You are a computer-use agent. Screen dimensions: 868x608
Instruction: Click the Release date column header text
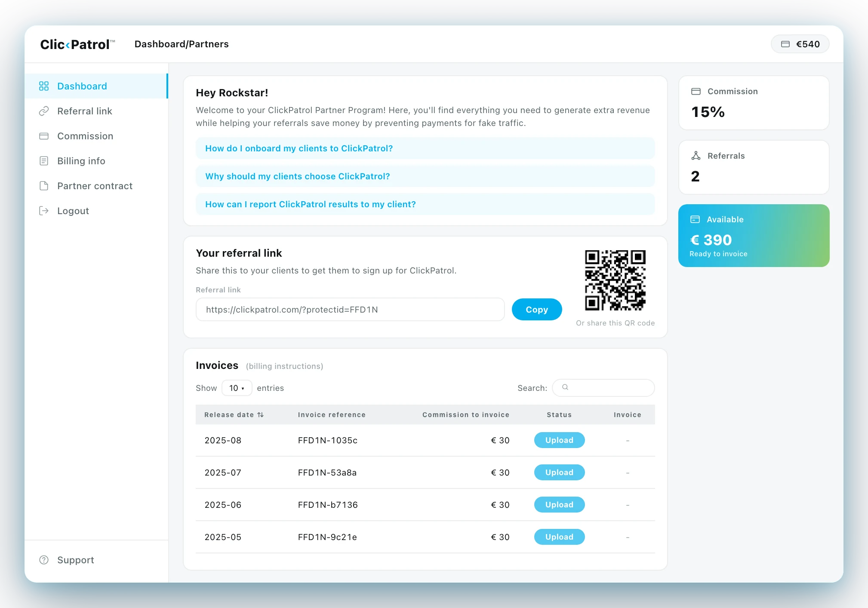point(229,415)
